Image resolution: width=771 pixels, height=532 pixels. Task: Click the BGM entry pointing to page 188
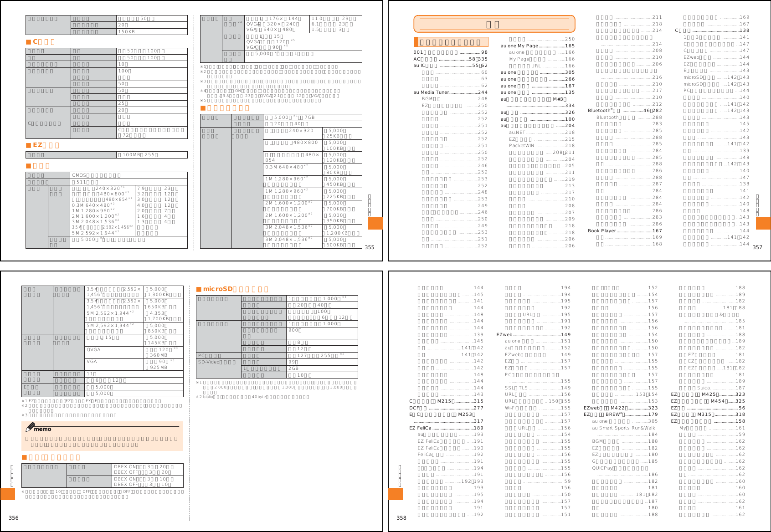point(625,441)
